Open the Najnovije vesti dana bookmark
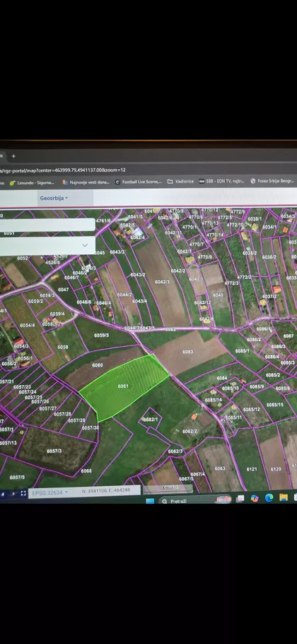Viewport: 297px width, 644px height. (86, 182)
